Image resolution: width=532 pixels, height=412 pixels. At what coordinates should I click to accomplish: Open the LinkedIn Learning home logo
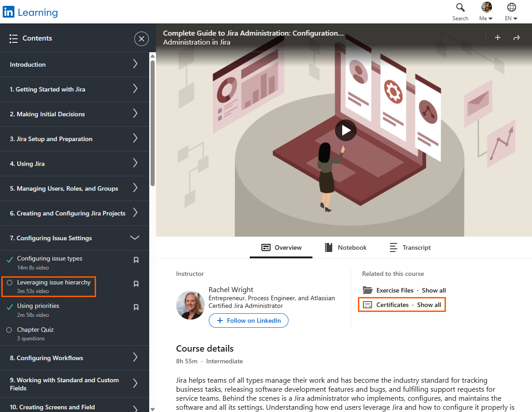pyautogui.click(x=30, y=12)
